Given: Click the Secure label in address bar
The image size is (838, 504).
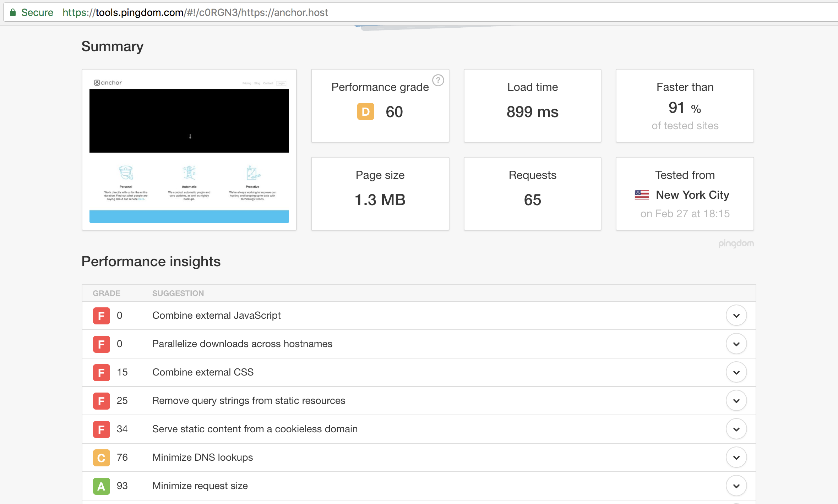Looking at the screenshot, I should [37, 12].
